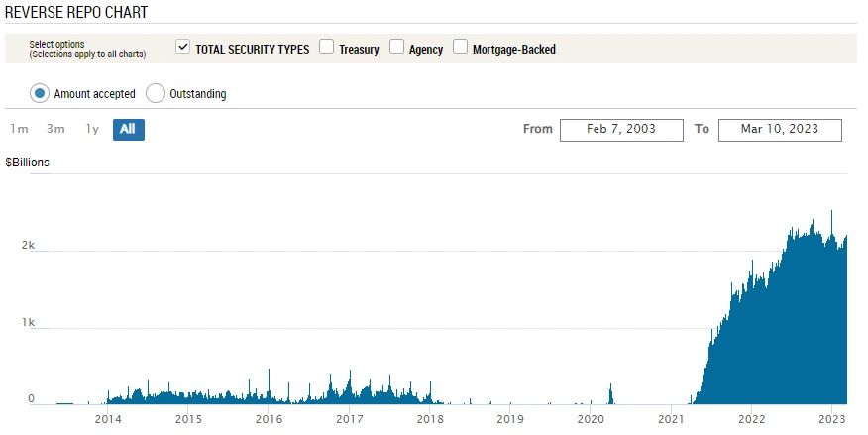Switch to the Outstanding radio option
This screenshot has width=868, height=435.
click(156, 93)
